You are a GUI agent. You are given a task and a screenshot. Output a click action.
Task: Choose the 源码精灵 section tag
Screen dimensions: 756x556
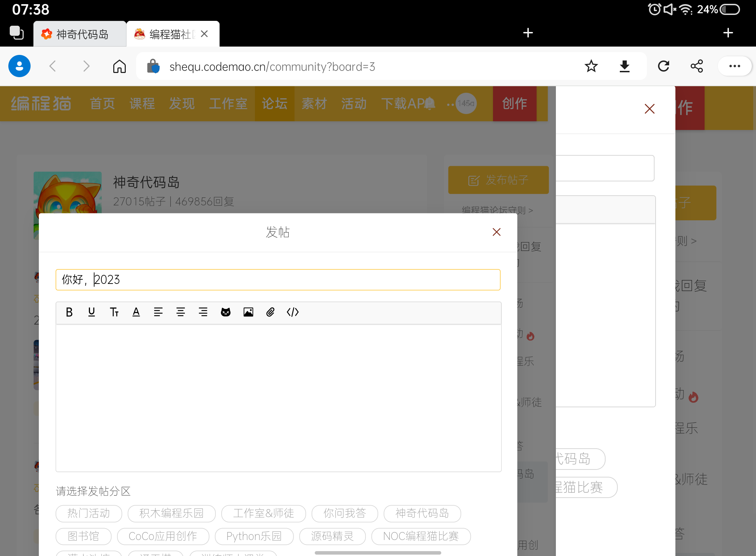(332, 537)
